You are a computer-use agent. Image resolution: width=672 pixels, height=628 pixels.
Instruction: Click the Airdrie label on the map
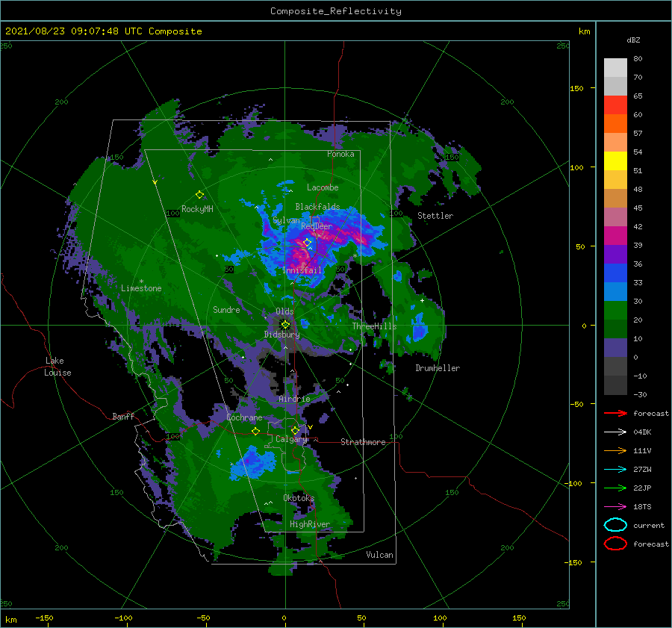pyautogui.click(x=294, y=399)
